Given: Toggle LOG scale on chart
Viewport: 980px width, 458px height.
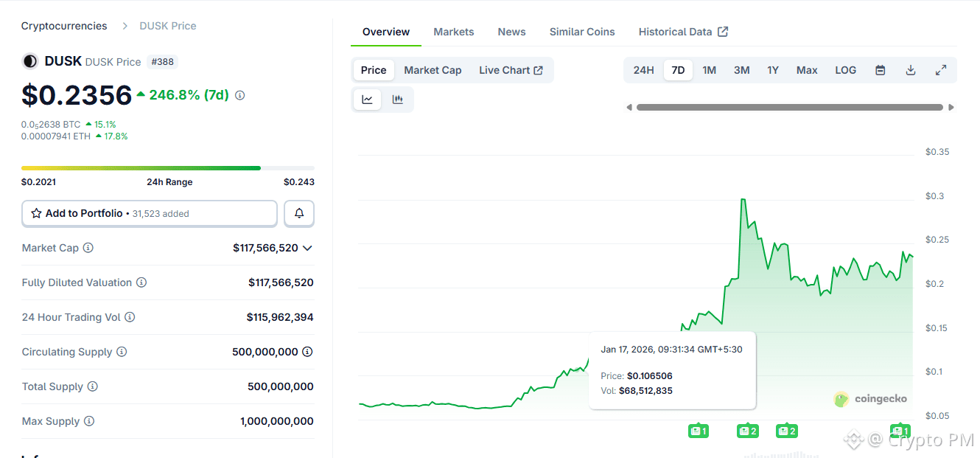Looking at the screenshot, I should point(845,70).
